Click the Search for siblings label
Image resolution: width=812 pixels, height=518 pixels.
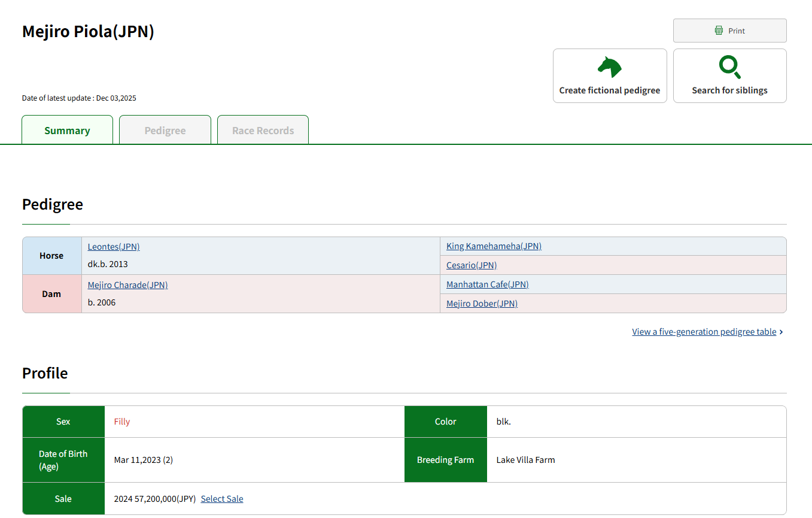[x=730, y=90]
